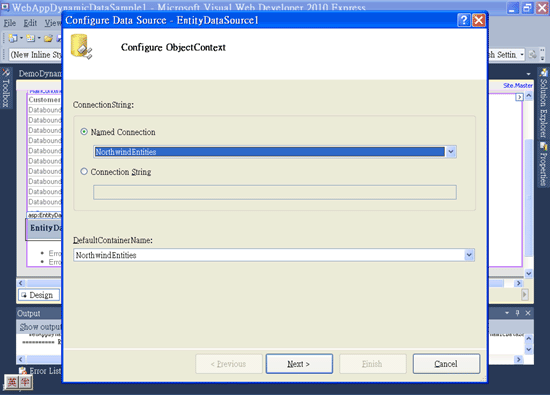Click the IME half-width mode icon
This screenshot has height=395, width=550.
coord(25,382)
